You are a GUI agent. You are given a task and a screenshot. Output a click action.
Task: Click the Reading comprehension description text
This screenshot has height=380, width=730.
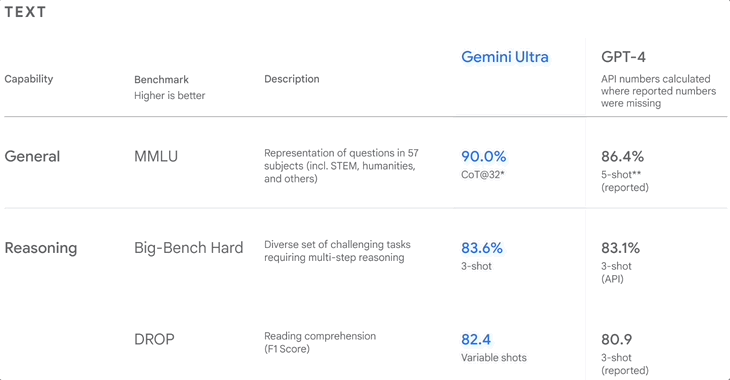tap(320, 336)
